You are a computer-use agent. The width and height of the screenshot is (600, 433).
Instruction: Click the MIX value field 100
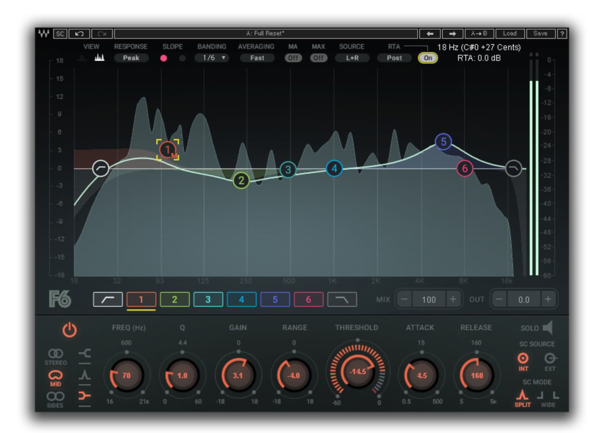[x=429, y=300]
